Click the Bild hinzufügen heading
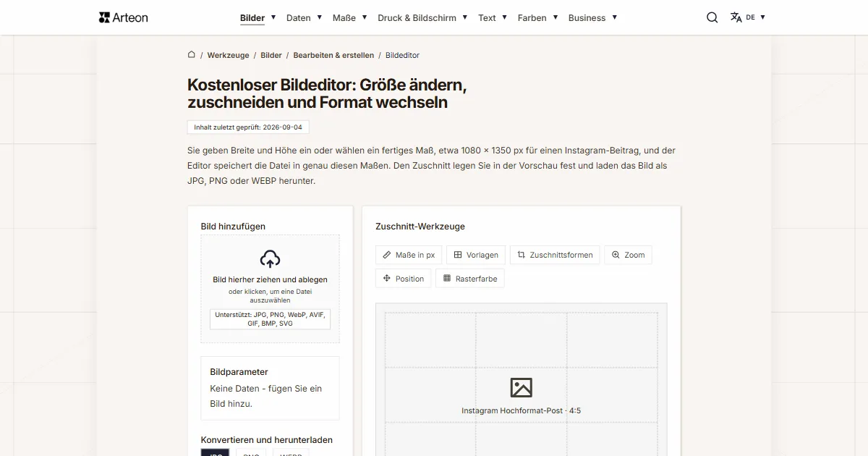The image size is (868, 456). 233,226
